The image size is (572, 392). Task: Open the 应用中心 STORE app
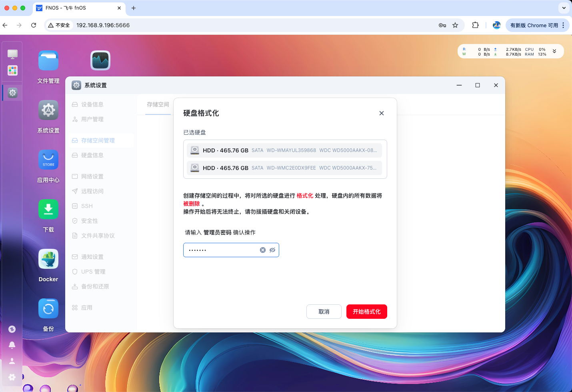(x=48, y=160)
